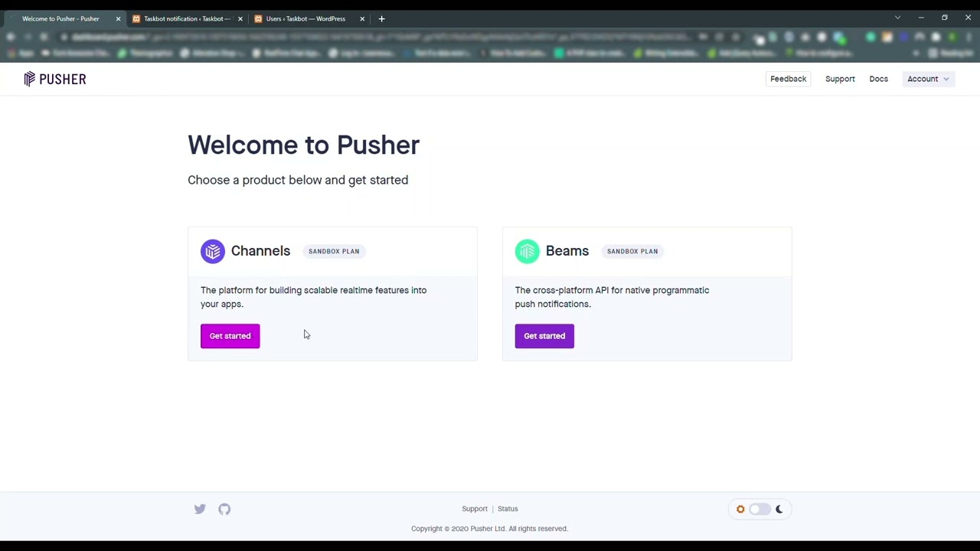Click the Channels heading text
Image resolution: width=980 pixels, height=551 pixels.
(260, 251)
